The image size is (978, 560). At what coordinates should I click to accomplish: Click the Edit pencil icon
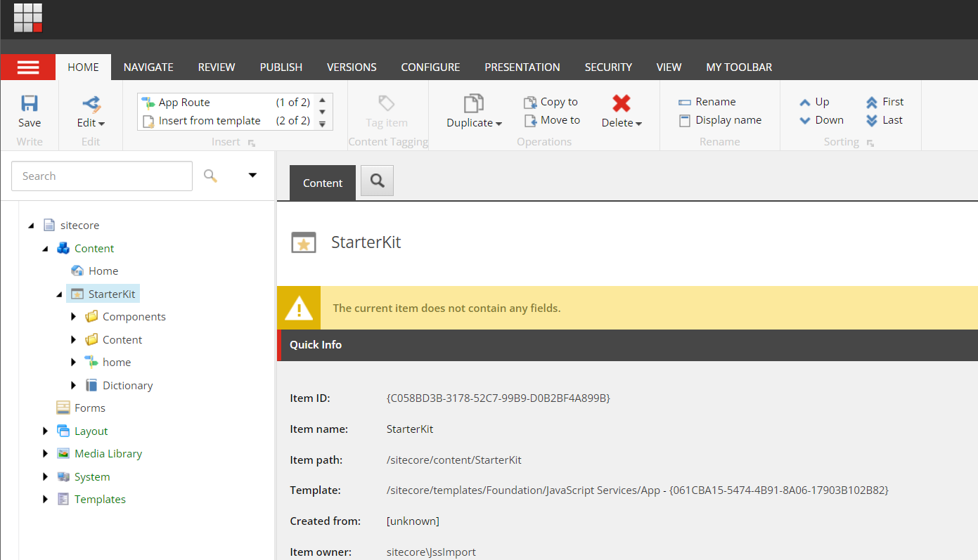tap(91, 104)
